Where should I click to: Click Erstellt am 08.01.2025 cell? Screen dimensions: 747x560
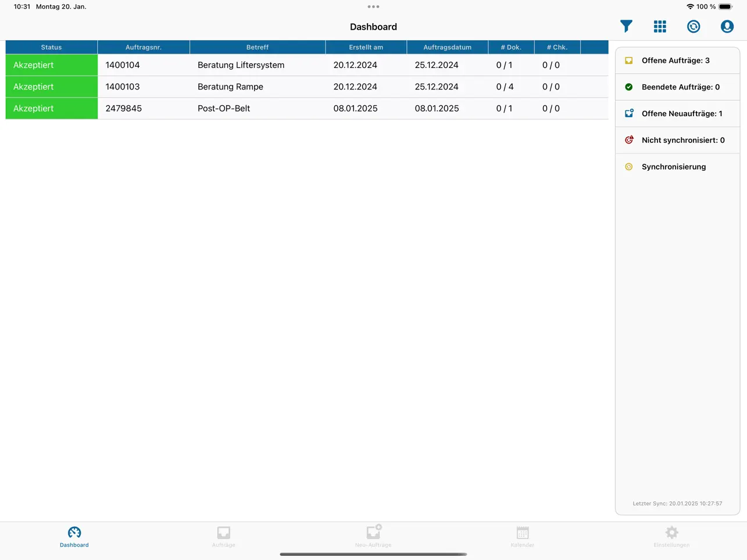355,109
